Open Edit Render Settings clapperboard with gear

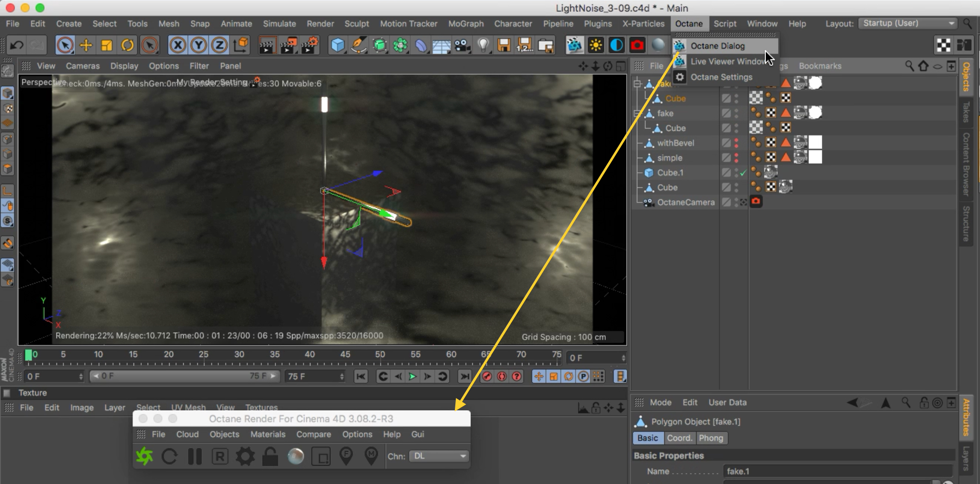(x=309, y=45)
